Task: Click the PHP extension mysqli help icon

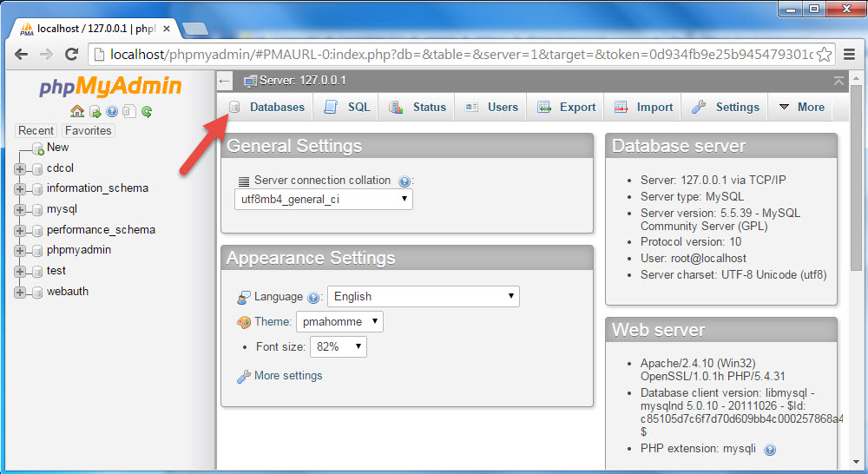Action: click(x=769, y=450)
